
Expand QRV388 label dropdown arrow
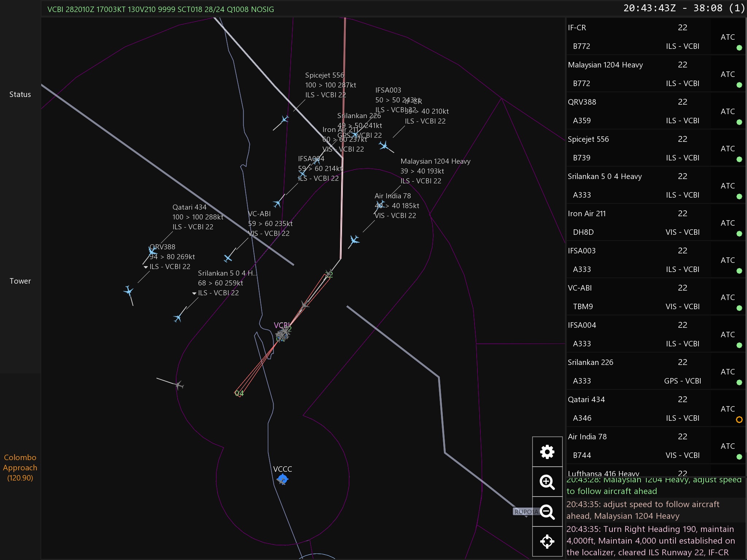(146, 267)
